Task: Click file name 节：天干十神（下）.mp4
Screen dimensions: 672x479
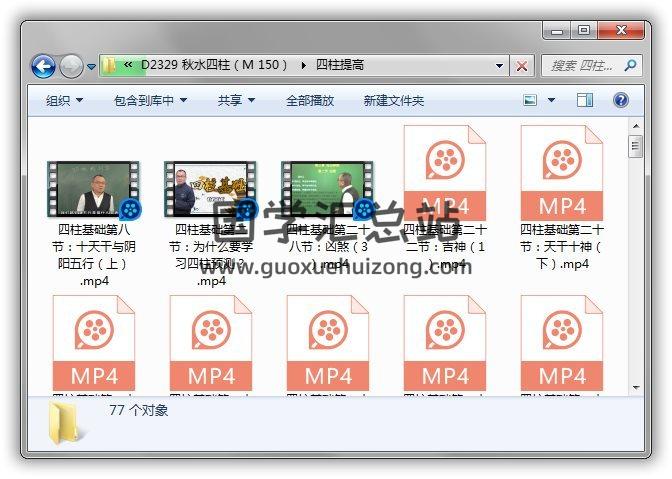Action: click(562, 247)
